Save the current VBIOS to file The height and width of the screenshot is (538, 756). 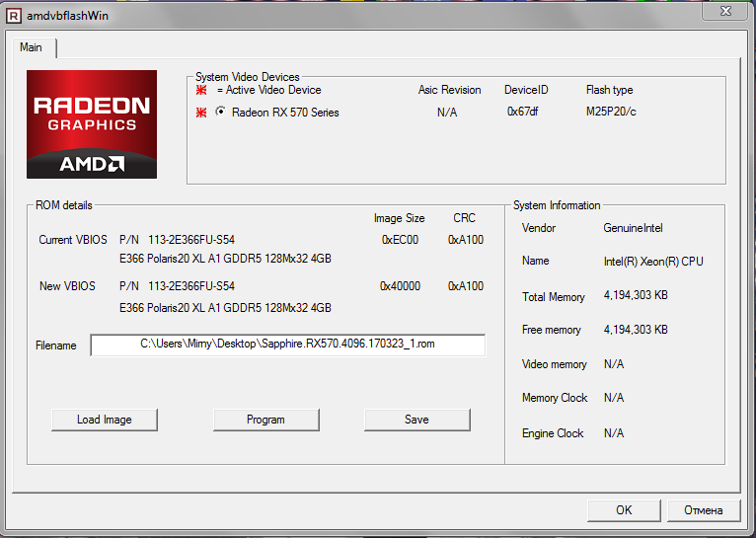[416, 420]
